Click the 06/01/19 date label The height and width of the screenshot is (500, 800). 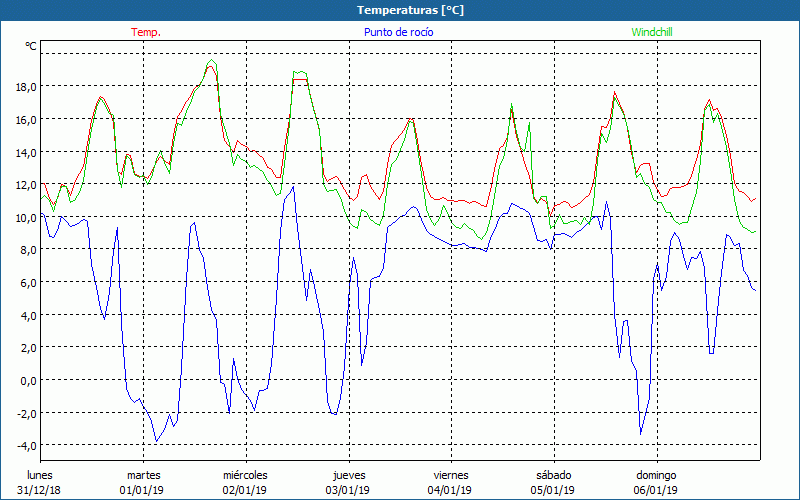pos(656,490)
